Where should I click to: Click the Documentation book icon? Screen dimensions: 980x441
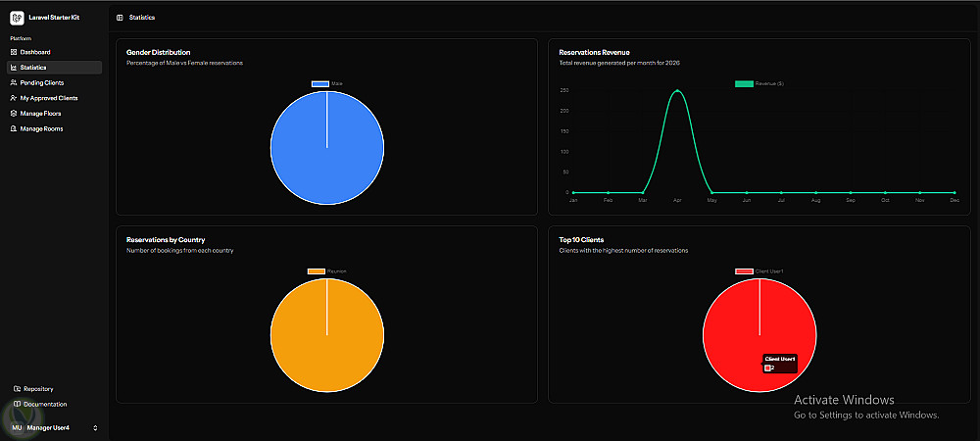coord(18,404)
